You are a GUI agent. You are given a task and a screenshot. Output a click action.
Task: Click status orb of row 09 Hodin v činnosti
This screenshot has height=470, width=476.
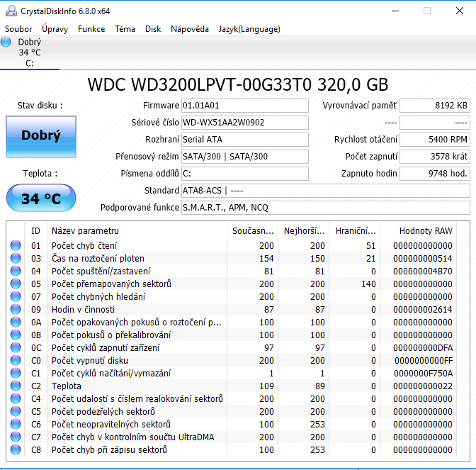click(x=16, y=309)
